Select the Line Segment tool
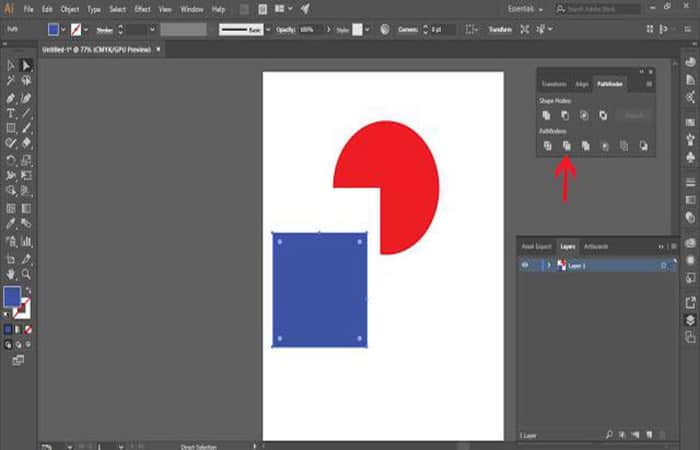The width and height of the screenshot is (700, 450). (26, 113)
